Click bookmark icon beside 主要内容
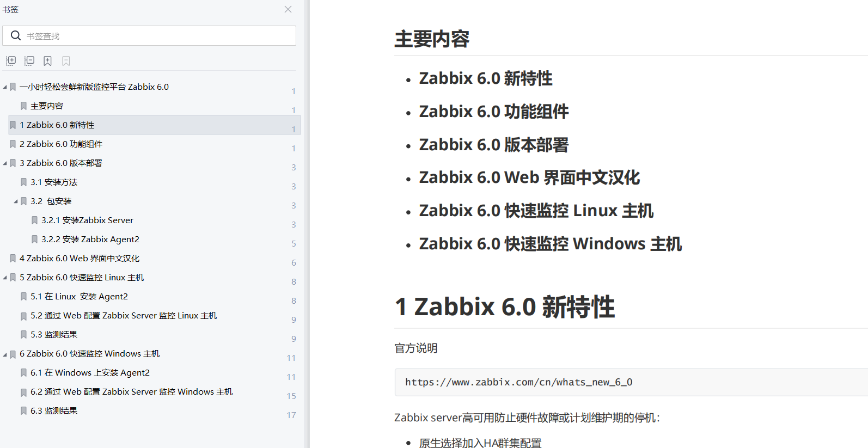The image size is (868, 448). (23, 106)
